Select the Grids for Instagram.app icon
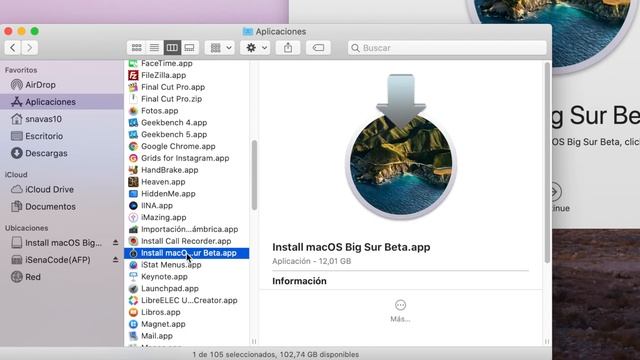This screenshot has height=360, width=640. (x=133, y=158)
